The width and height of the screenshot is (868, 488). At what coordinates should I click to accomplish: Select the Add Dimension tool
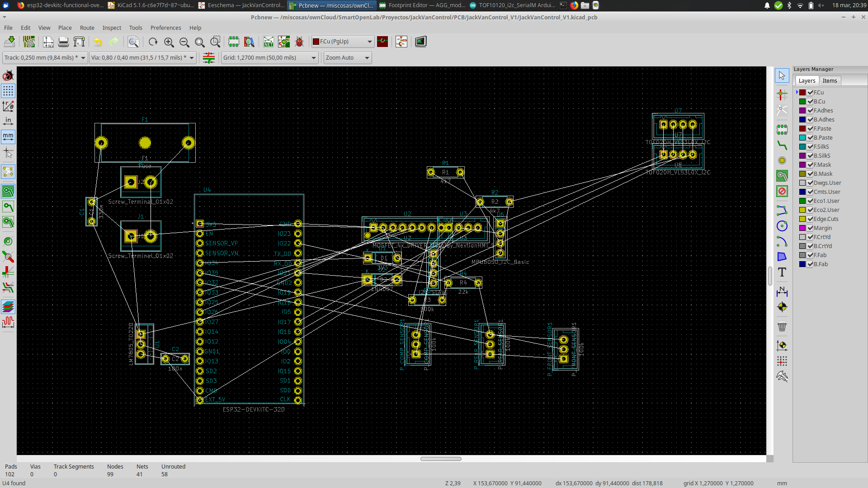[782, 291]
